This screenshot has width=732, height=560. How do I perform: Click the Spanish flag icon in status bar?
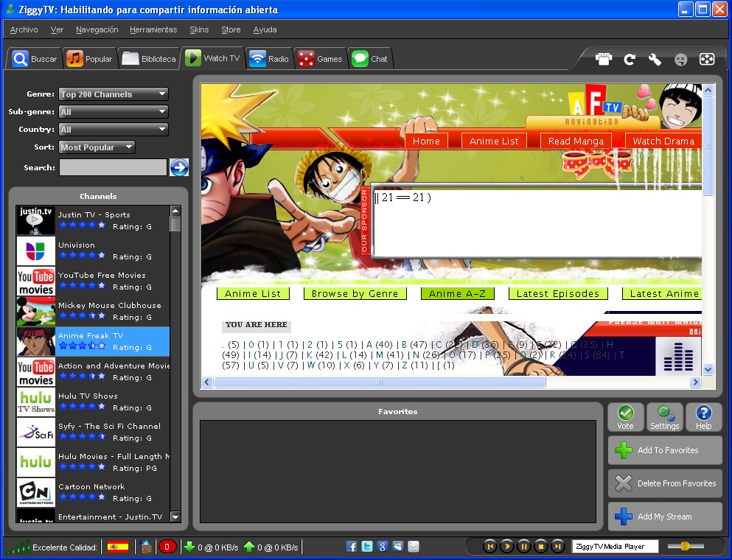click(x=118, y=547)
